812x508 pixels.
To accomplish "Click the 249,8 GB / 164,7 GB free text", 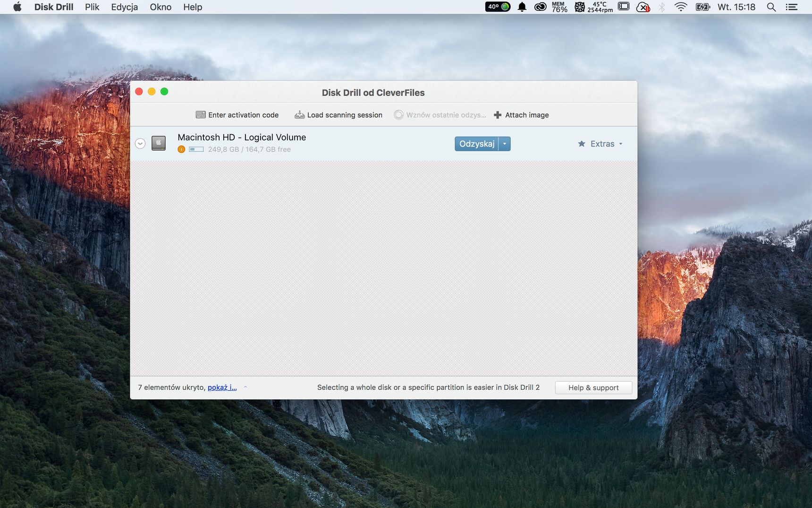I will (249, 149).
